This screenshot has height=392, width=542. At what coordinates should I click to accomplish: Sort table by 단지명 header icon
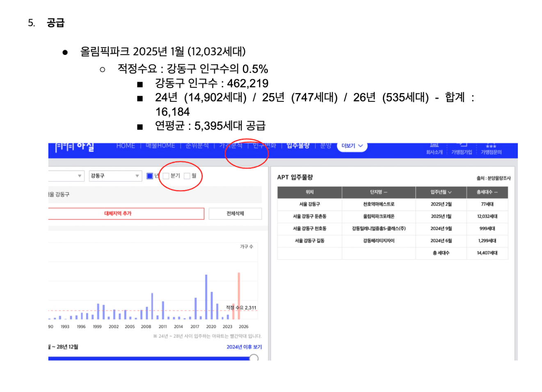386,192
